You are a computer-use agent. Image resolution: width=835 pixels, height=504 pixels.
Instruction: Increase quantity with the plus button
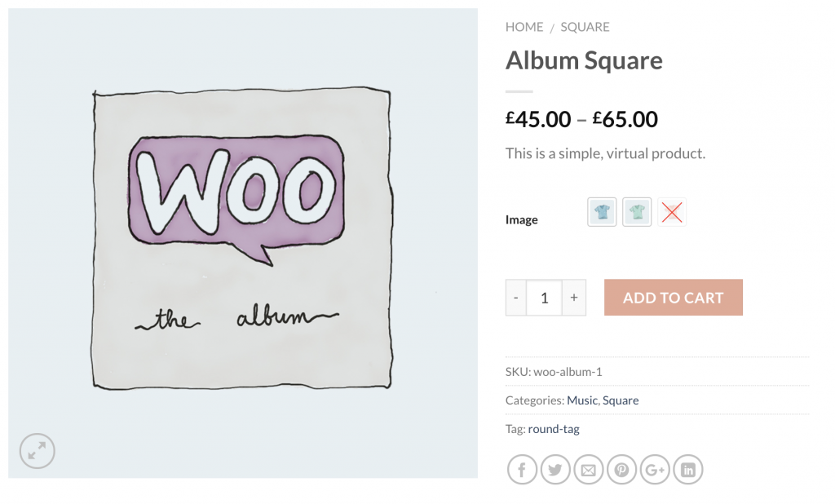[x=574, y=298]
